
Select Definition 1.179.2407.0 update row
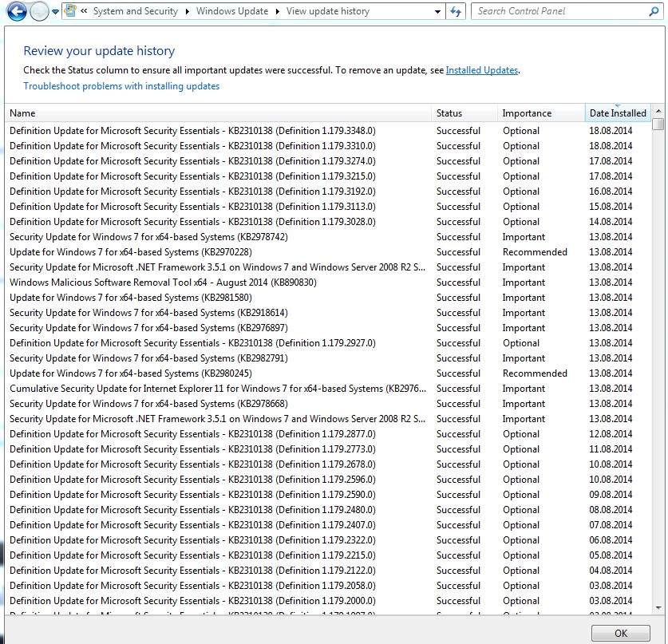(x=328, y=525)
